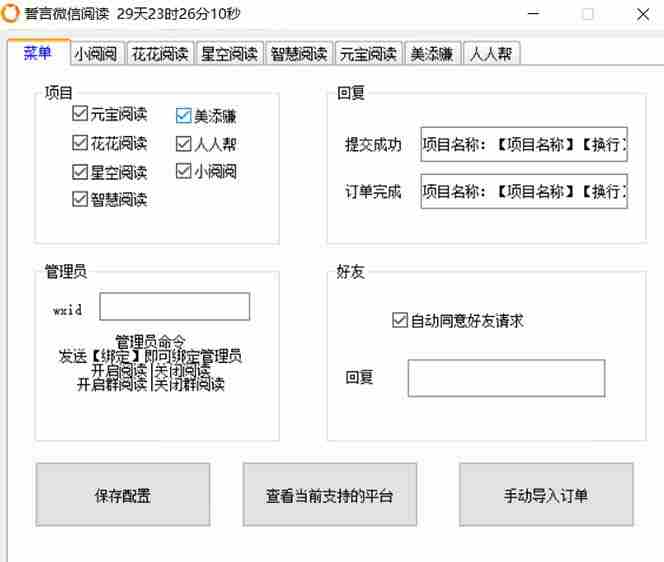Click the 手动导入订单 button

click(546, 495)
